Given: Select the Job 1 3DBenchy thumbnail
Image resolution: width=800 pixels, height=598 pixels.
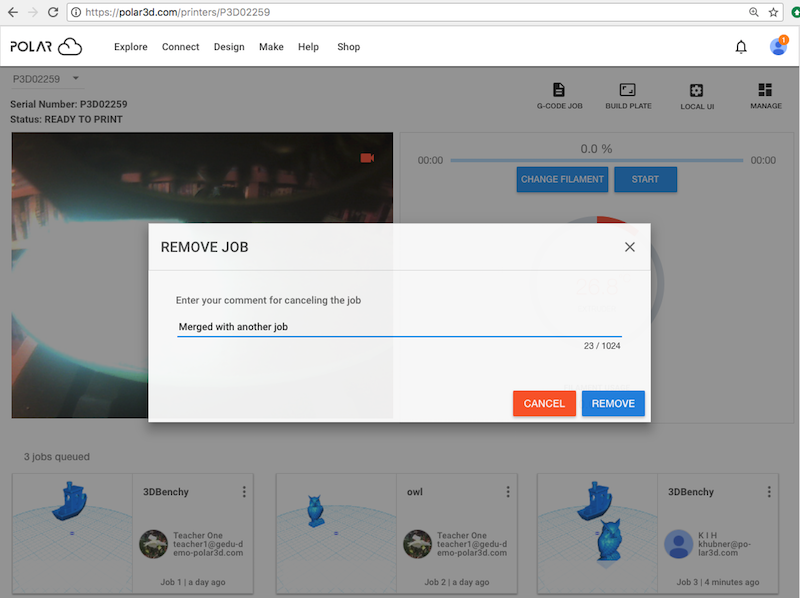Looking at the screenshot, I should tap(72, 533).
